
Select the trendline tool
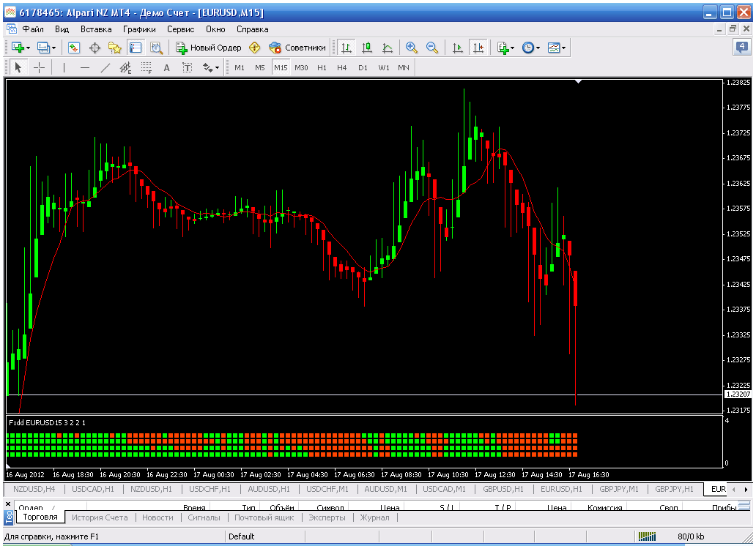105,67
